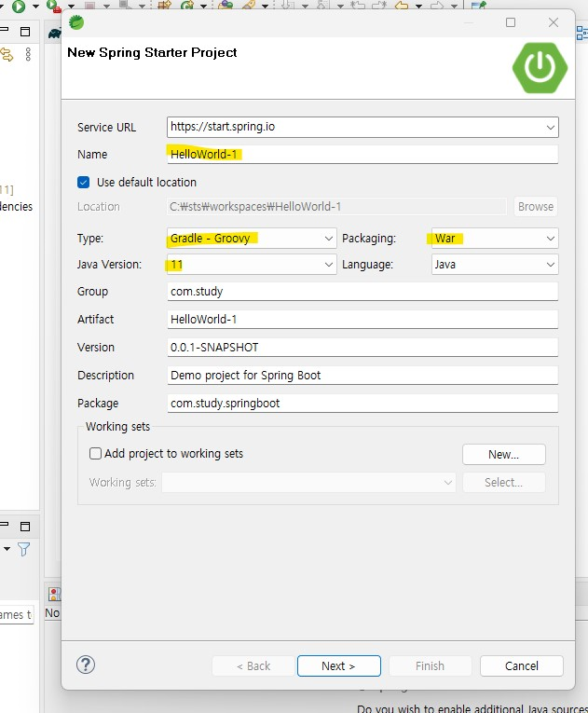Click the greyed Finish button
Screen dimensions: 588x713
[430, 665]
